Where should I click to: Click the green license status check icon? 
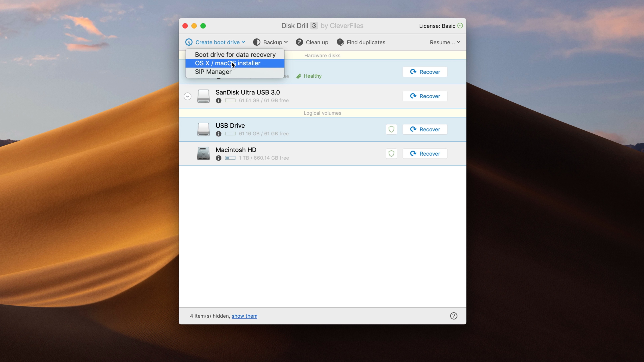(460, 26)
